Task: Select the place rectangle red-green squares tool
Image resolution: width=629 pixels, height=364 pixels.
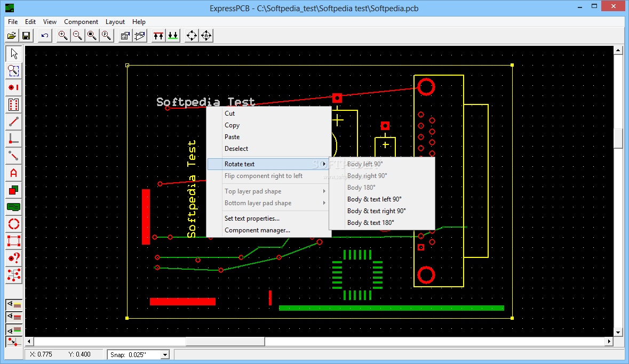Action: point(14,190)
